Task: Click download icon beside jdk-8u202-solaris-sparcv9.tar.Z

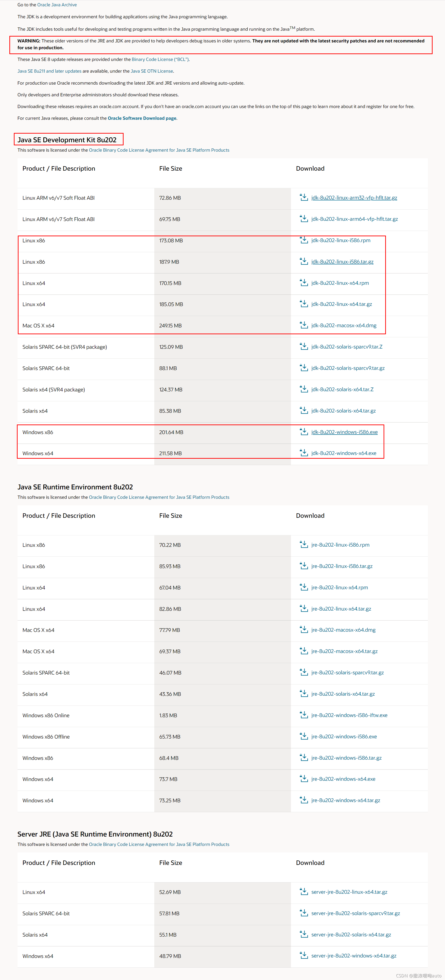Action: tap(304, 347)
